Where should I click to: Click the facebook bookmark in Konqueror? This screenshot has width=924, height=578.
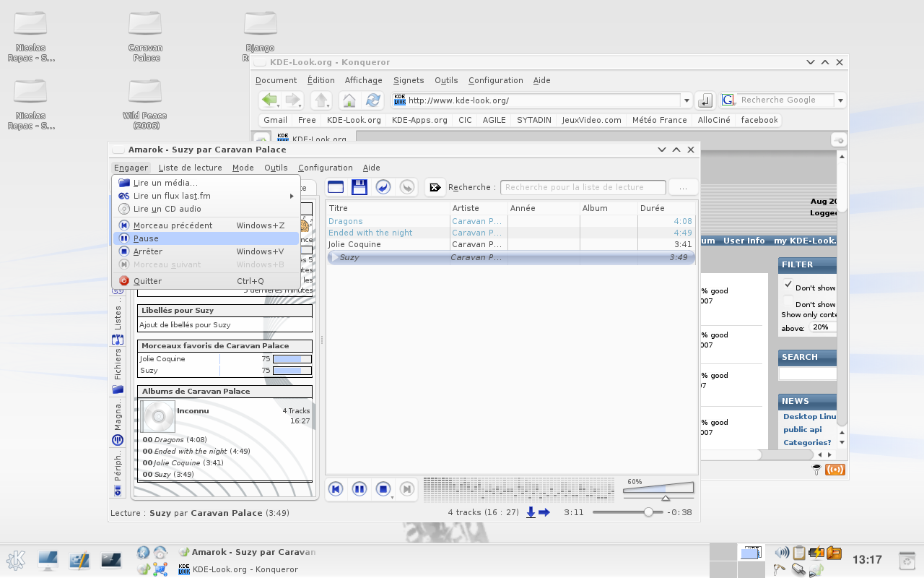pos(759,120)
